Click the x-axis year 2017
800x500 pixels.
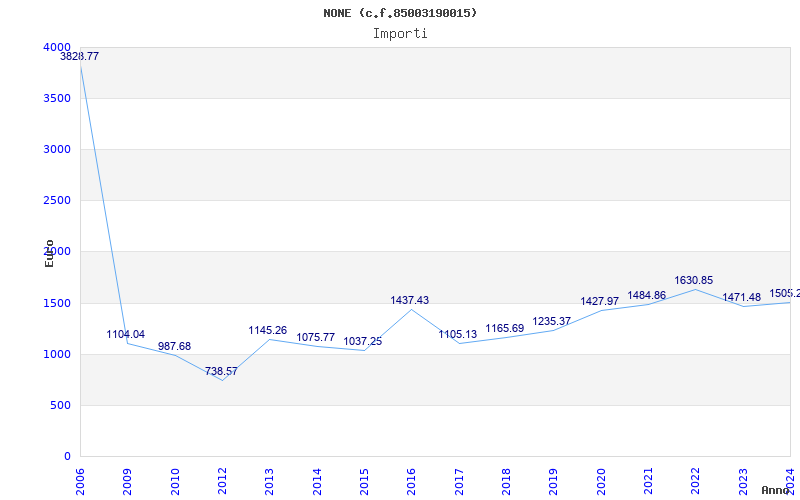459,482
